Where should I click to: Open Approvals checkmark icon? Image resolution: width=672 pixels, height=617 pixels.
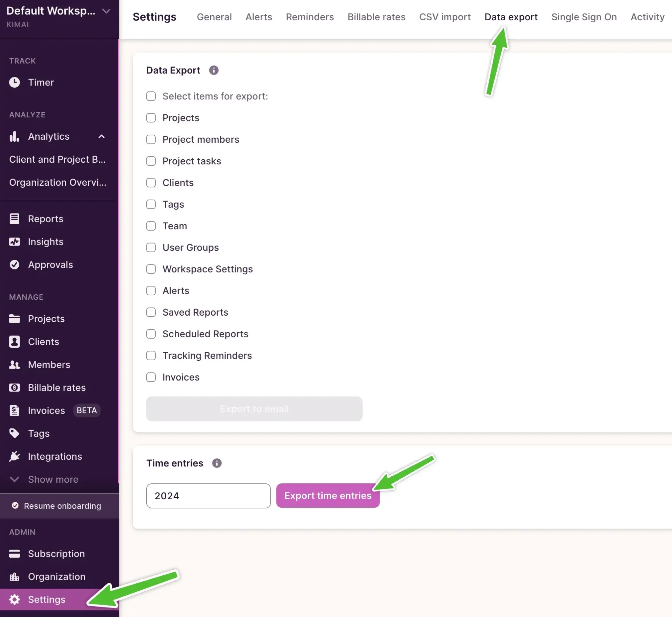click(14, 265)
